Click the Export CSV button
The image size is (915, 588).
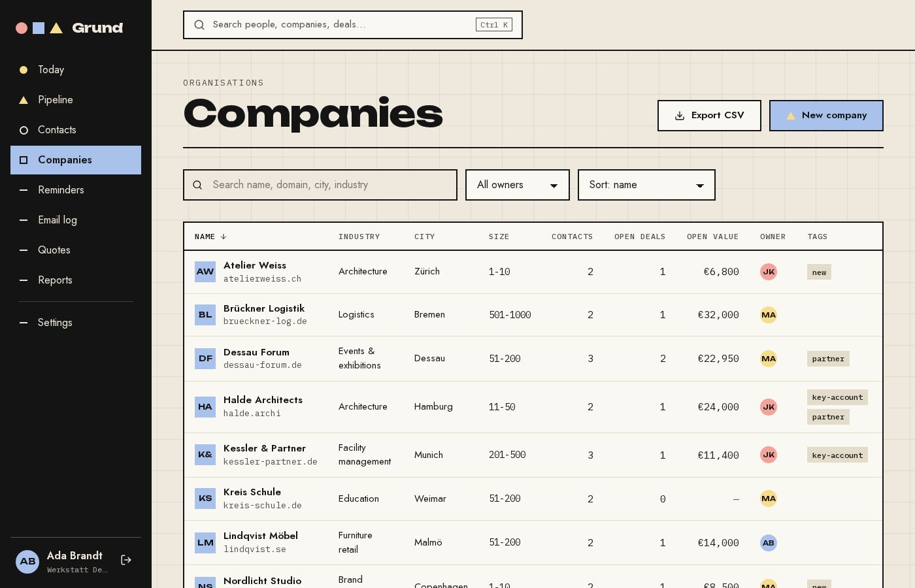coord(709,116)
